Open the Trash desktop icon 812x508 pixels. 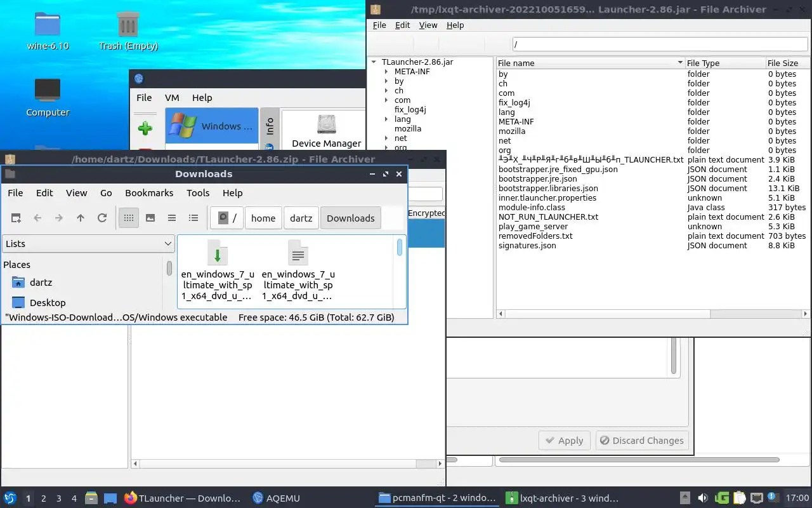point(128,30)
